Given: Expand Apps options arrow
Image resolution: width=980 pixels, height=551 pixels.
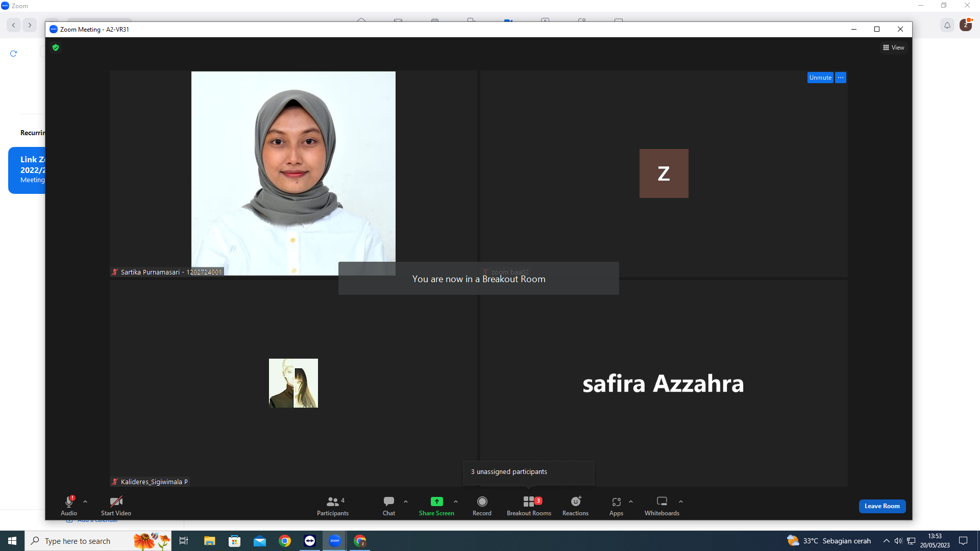Looking at the screenshot, I should [x=631, y=502].
